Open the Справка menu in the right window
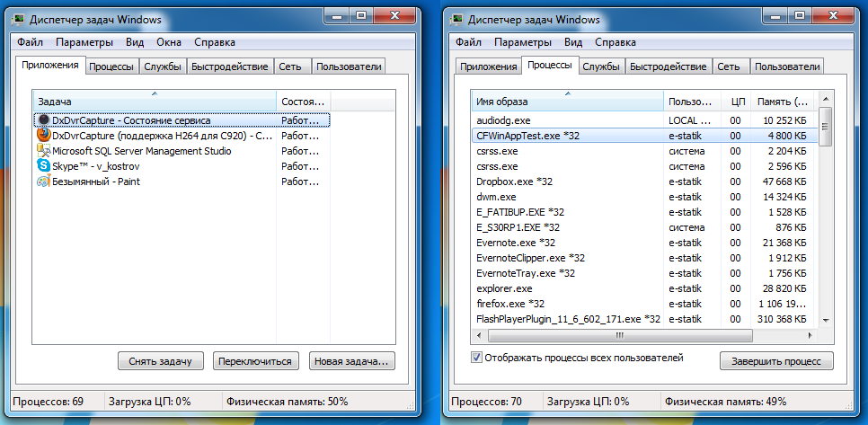 616,42
